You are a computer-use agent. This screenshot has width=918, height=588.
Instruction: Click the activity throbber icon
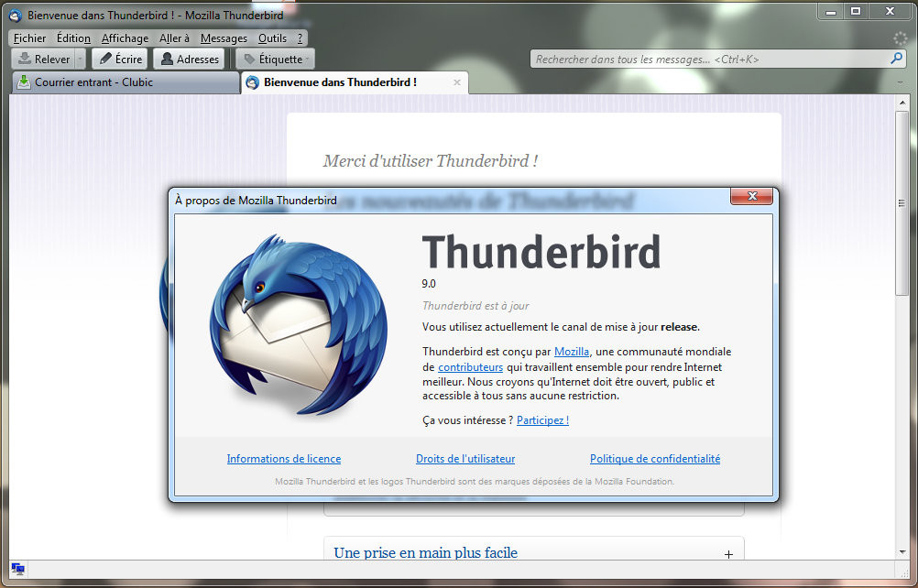click(x=900, y=38)
